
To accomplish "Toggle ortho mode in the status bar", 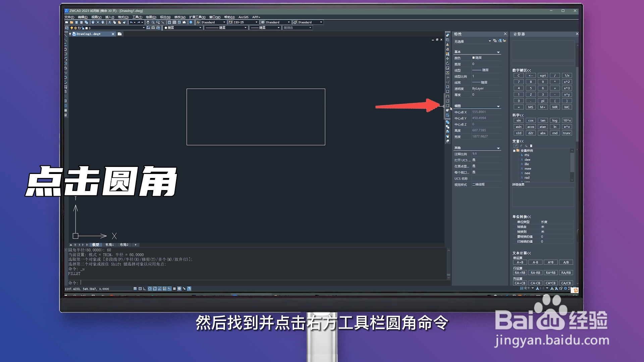I will coord(145,288).
